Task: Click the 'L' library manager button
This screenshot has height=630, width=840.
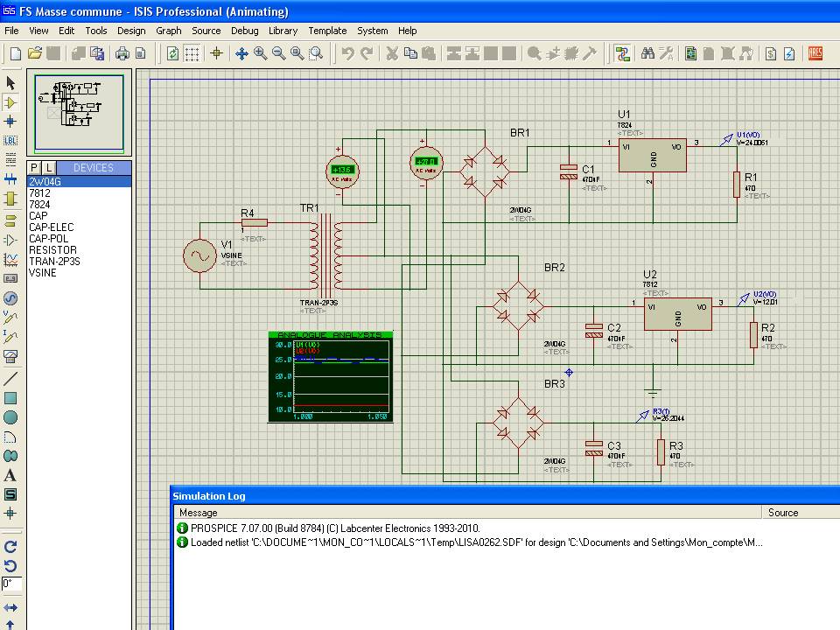Action: click(49, 167)
